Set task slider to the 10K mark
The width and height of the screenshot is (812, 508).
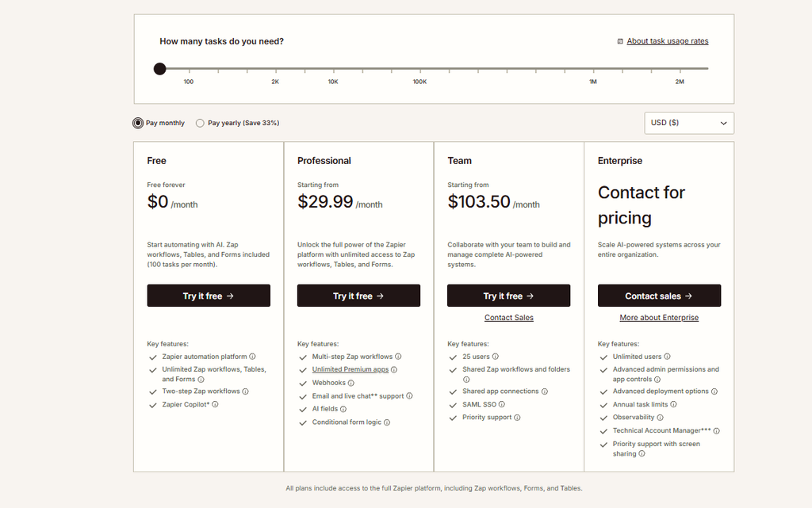(334, 69)
